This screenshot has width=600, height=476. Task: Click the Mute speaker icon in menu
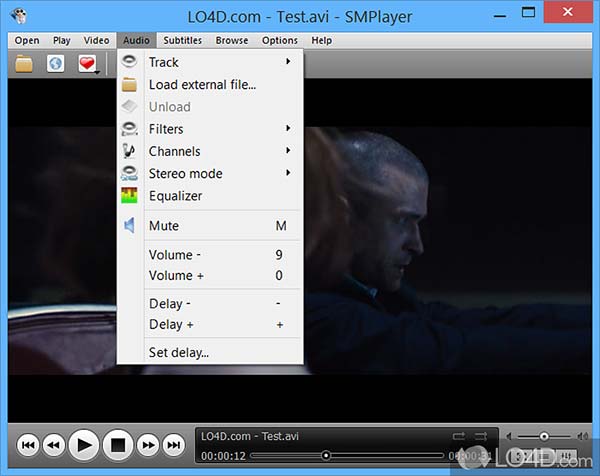pos(129,225)
